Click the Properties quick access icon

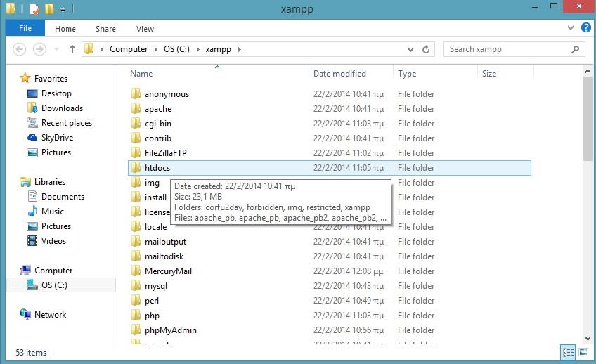tap(34, 8)
